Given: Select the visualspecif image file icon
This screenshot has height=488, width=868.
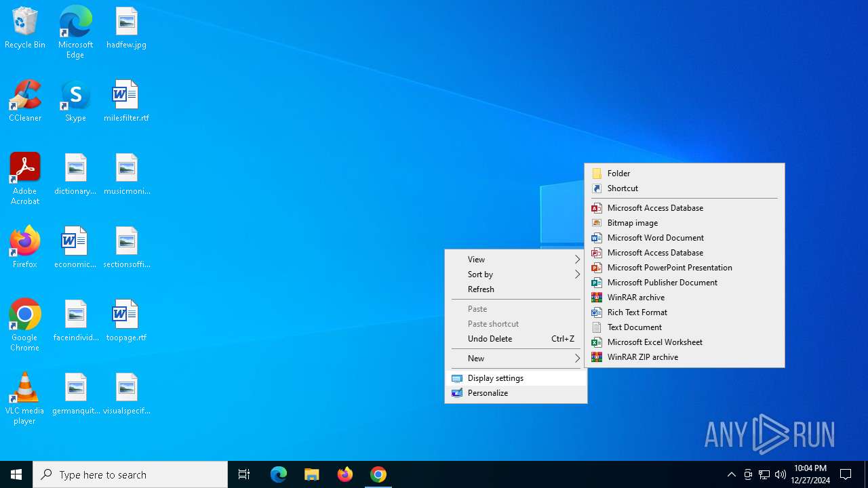Looking at the screenshot, I should (126, 394).
